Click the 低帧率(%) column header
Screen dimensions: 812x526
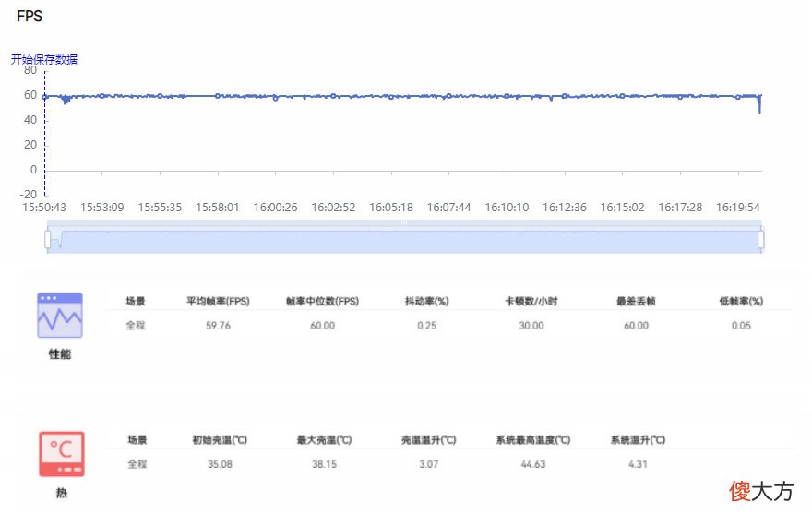click(x=741, y=302)
